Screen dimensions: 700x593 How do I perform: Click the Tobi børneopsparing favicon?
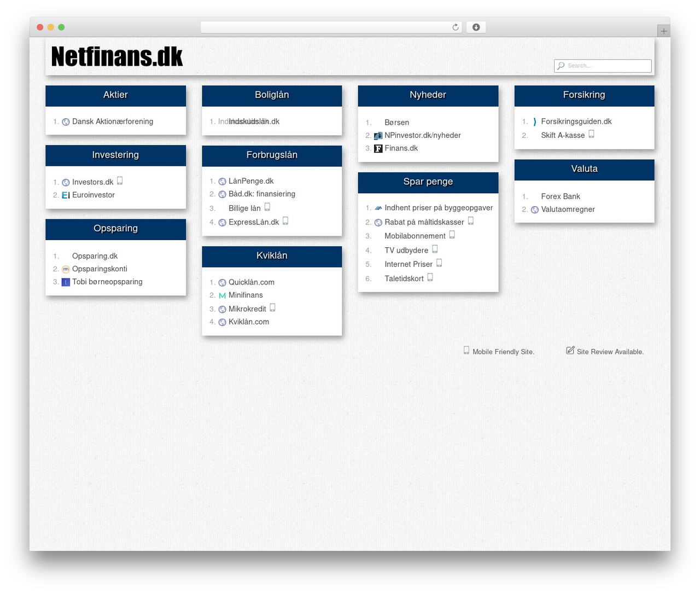click(x=66, y=282)
